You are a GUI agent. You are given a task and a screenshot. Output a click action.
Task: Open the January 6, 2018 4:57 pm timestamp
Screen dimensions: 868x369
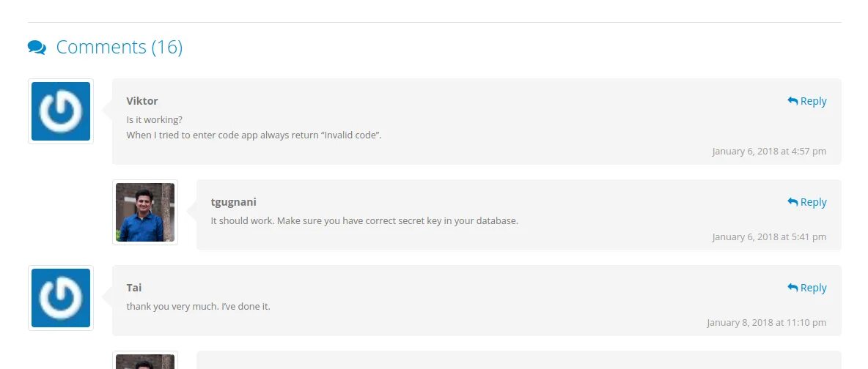point(769,151)
